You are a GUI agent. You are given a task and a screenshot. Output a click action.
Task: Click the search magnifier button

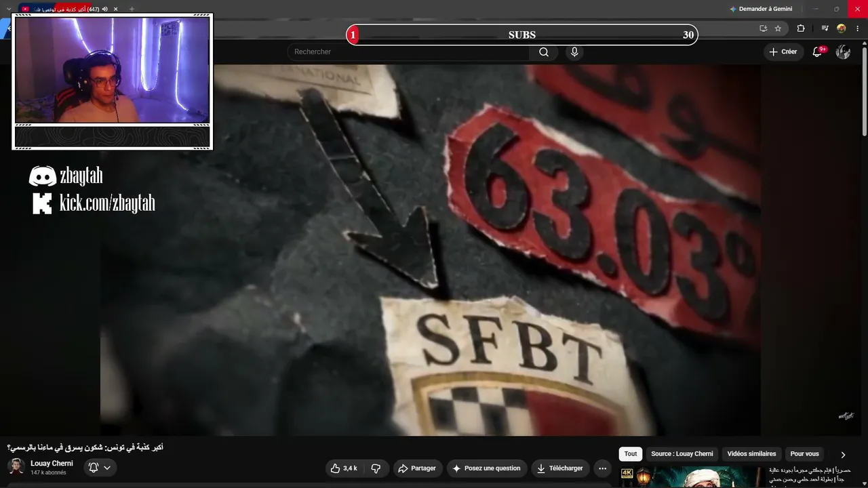544,52
